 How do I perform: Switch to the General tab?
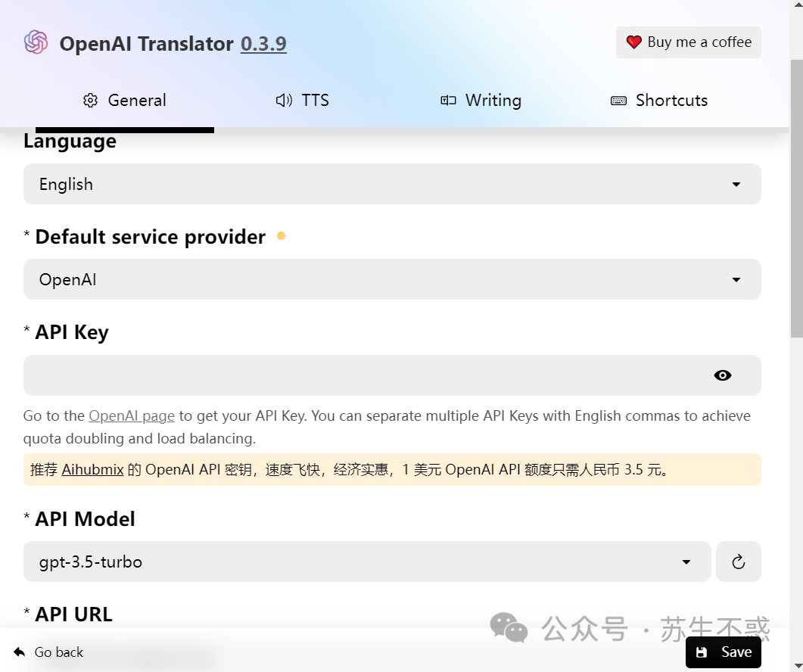click(x=124, y=100)
